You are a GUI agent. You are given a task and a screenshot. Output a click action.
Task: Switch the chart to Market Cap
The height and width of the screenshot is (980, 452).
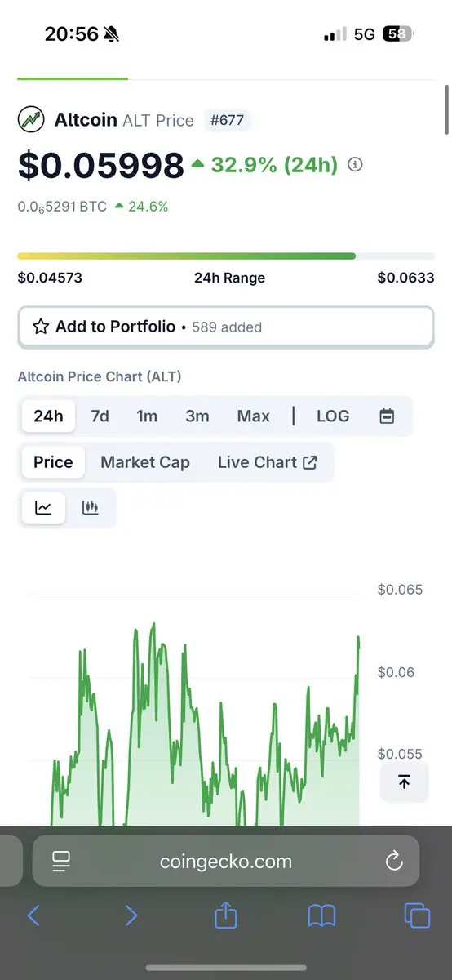[145, 462]
